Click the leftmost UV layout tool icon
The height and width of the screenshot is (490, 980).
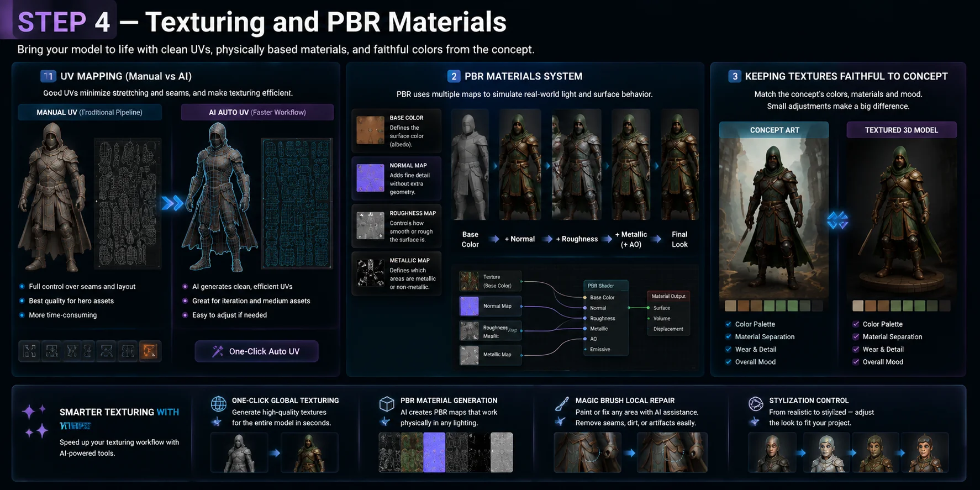pos(30,351)
